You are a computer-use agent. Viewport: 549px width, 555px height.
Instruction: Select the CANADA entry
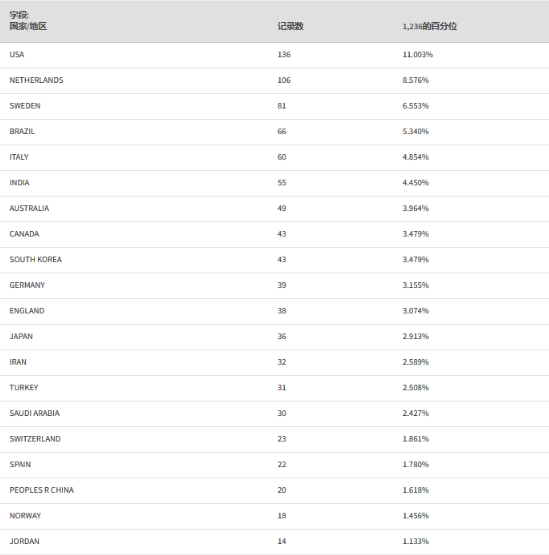tap(24, 234)
